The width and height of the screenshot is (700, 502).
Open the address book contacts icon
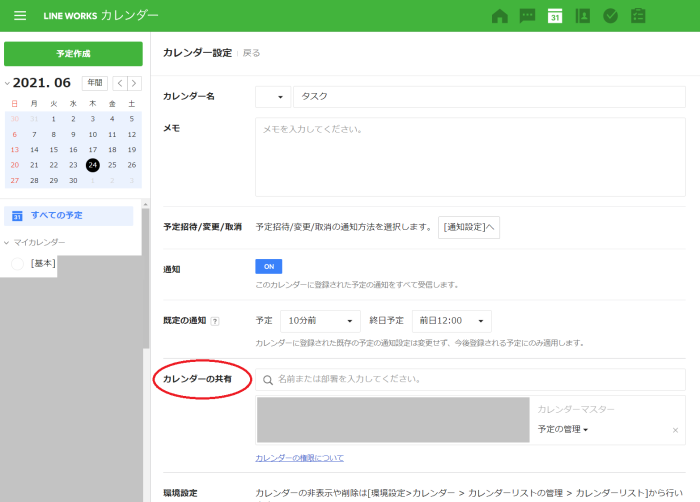[x=583, y=16]
